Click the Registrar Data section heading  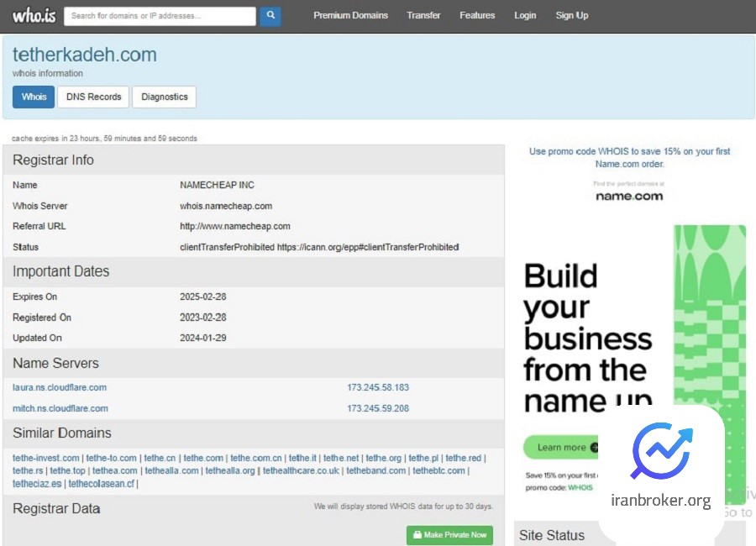coord(56,508)
